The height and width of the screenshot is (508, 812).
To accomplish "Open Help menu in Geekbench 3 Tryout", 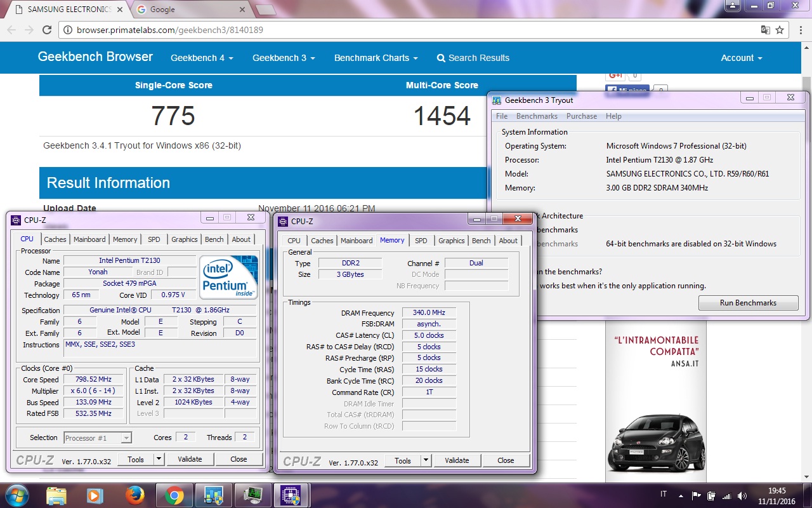I will tap(613, 116).
